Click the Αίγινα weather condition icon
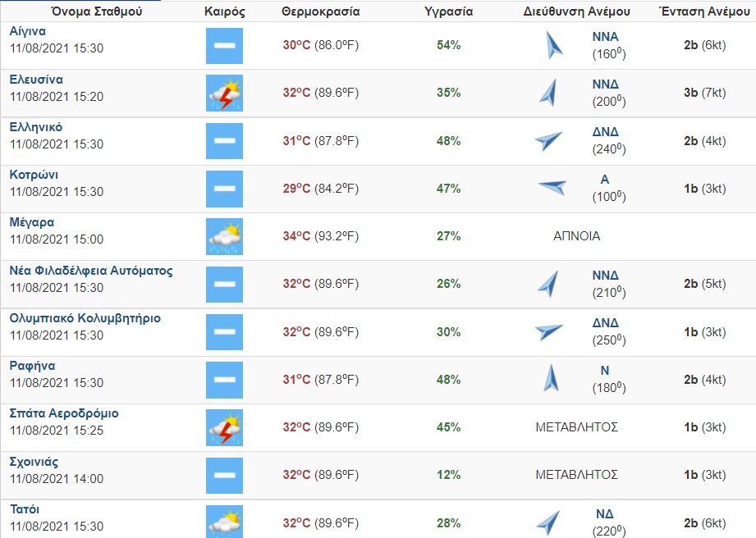The image size is (756, 538). point(224,46)
